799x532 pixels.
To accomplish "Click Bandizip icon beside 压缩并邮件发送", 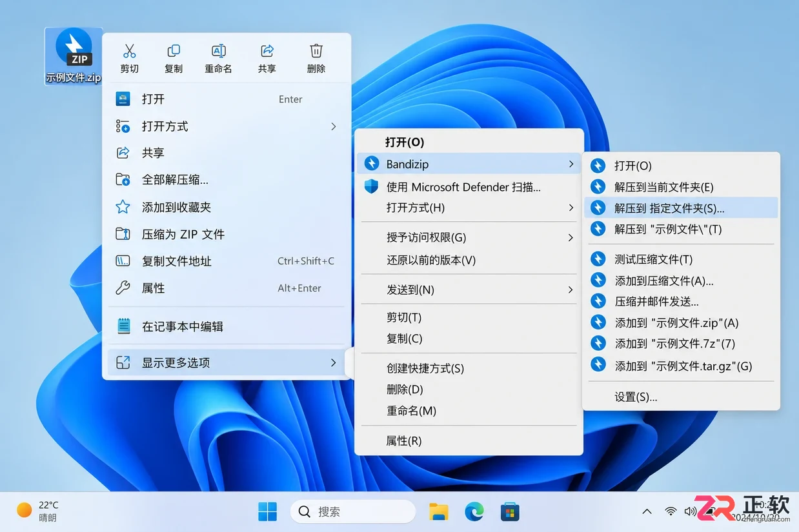I will pos(598,301).
